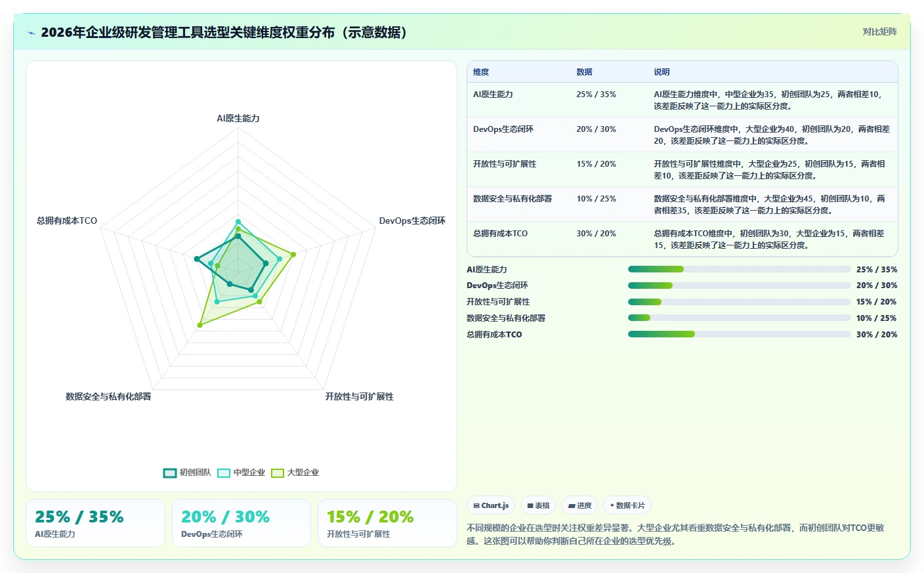
Task: Open the 25% / 35% AI原生能力 card
Action: (x=95, y=523)
